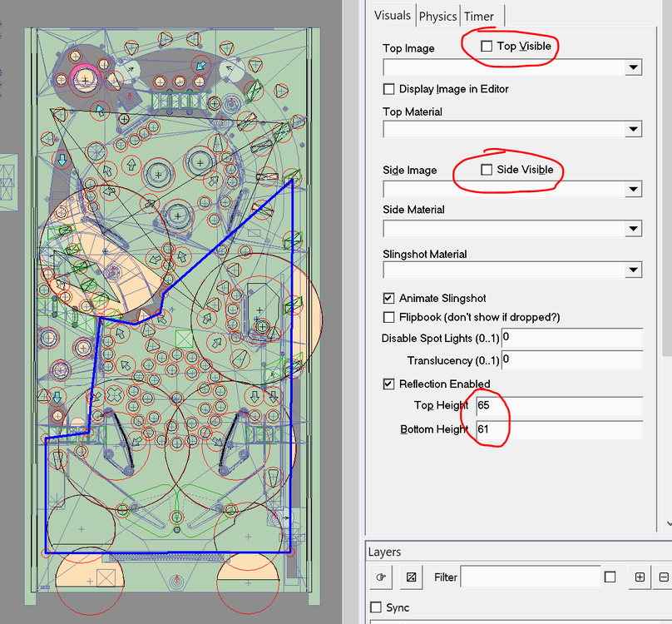Click the Bottom Height field showing 61
The width and height of the screenshot is (672, 624).
pos(559,429)
